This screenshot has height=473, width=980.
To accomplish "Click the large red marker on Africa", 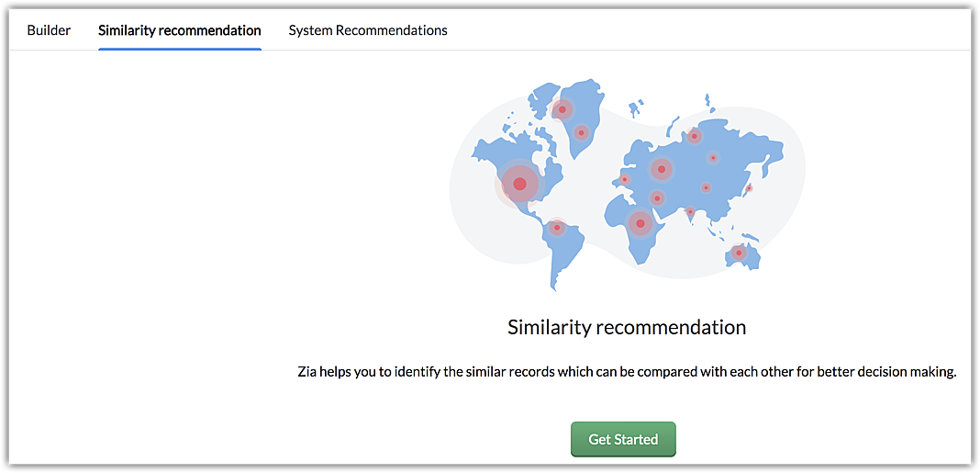I will (x=640, y=222).
